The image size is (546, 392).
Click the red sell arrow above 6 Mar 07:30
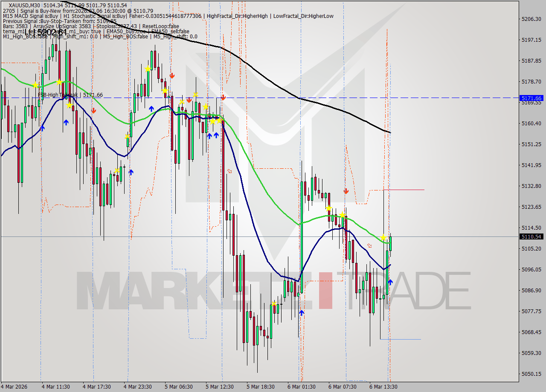pos(346,191)
